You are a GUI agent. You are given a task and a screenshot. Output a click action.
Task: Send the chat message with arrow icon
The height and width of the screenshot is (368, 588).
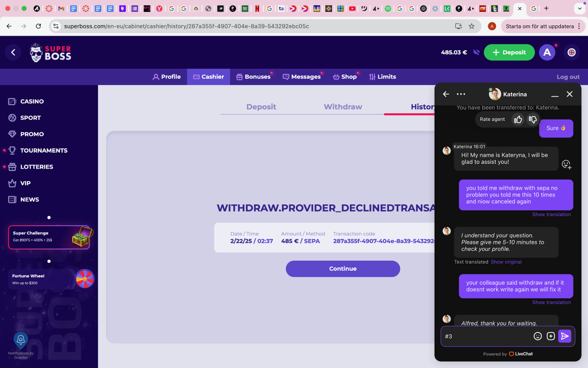pyautogui.click(x=565, y=336)
